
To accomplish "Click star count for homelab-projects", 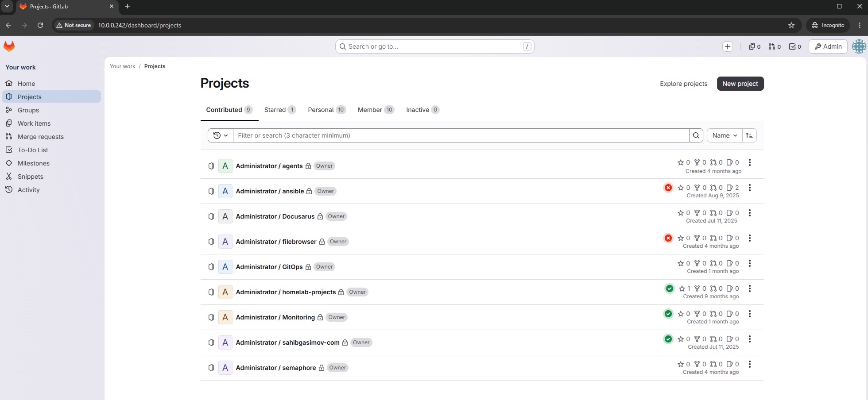I will pyautogui.click(x=685, y=288).
